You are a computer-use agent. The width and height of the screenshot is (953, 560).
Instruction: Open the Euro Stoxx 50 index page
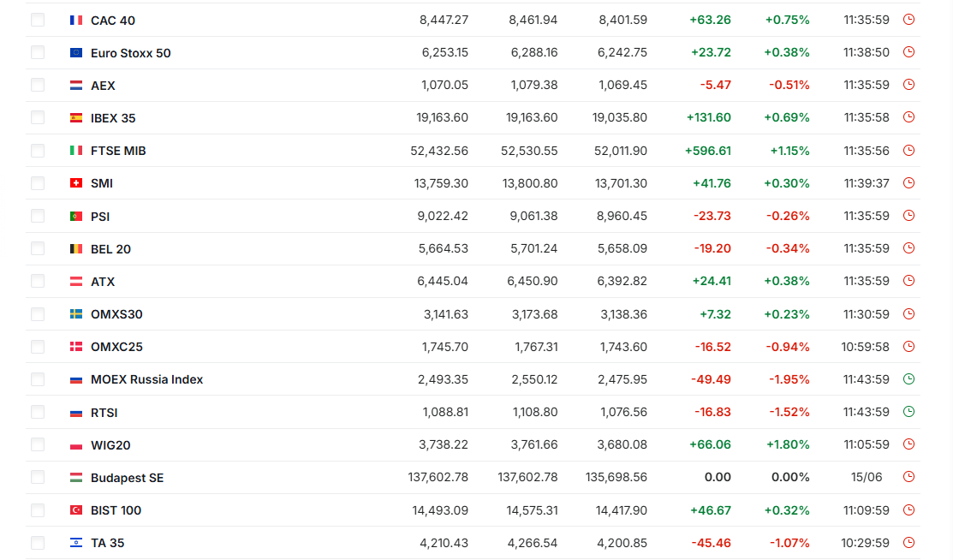coord(131,53)
